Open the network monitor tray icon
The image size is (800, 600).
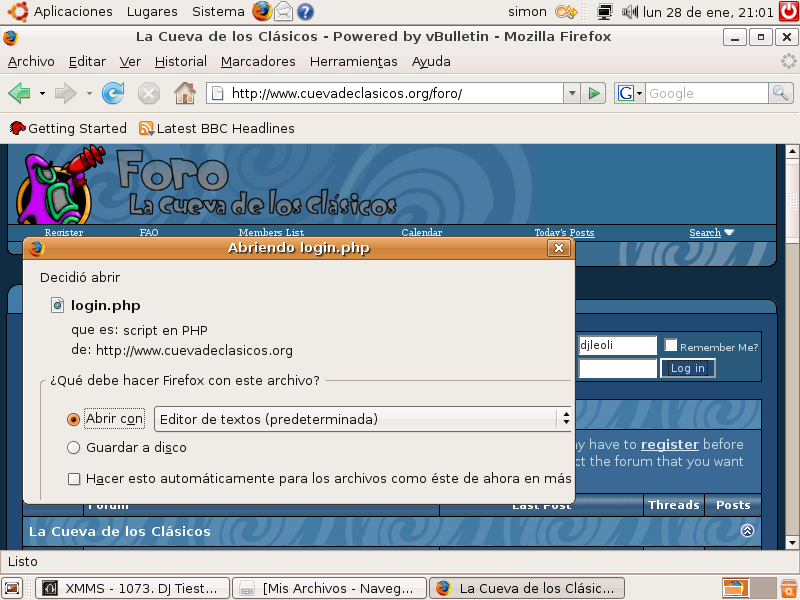pyautogui.click(x=605, y=12)
